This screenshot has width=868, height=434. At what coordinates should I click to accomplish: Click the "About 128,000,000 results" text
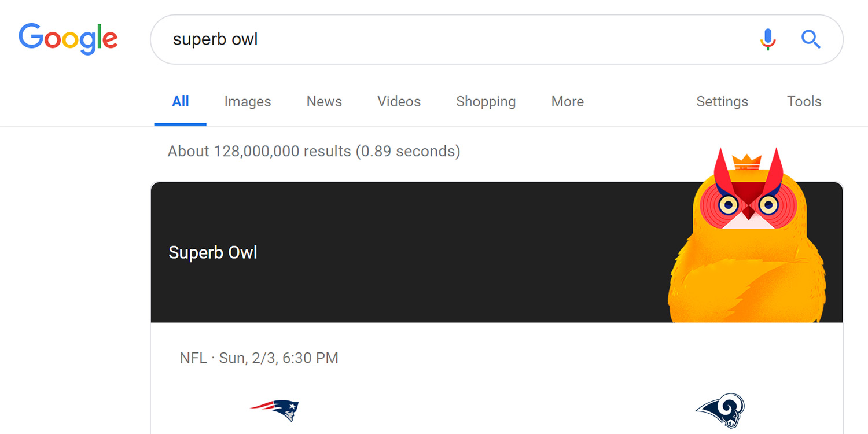click(314, 152)
